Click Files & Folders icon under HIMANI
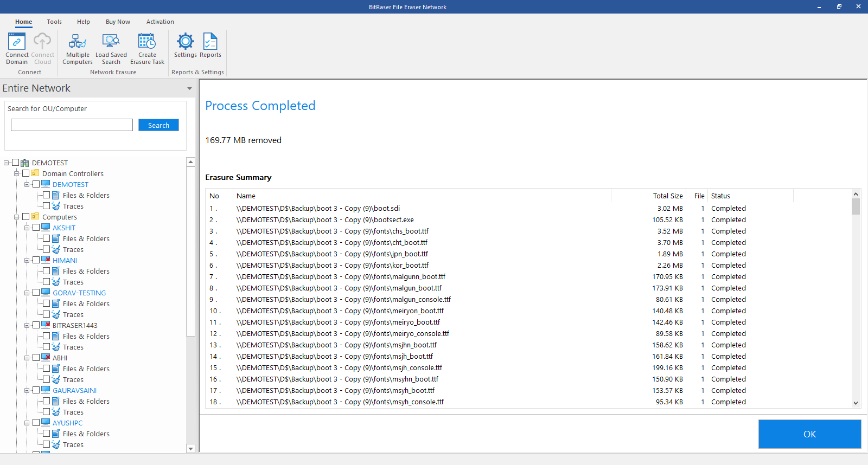The height and width of the screenshot is (465, 868). pos(56,271)
